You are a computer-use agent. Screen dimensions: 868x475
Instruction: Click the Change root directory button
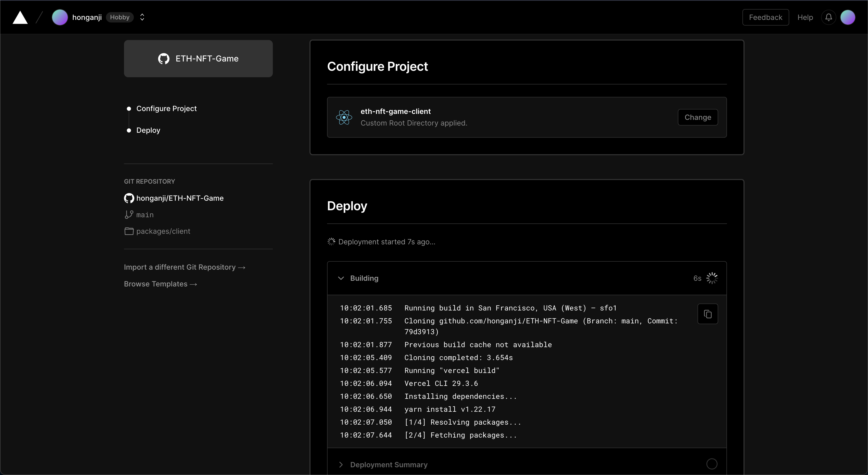(698, 117)
